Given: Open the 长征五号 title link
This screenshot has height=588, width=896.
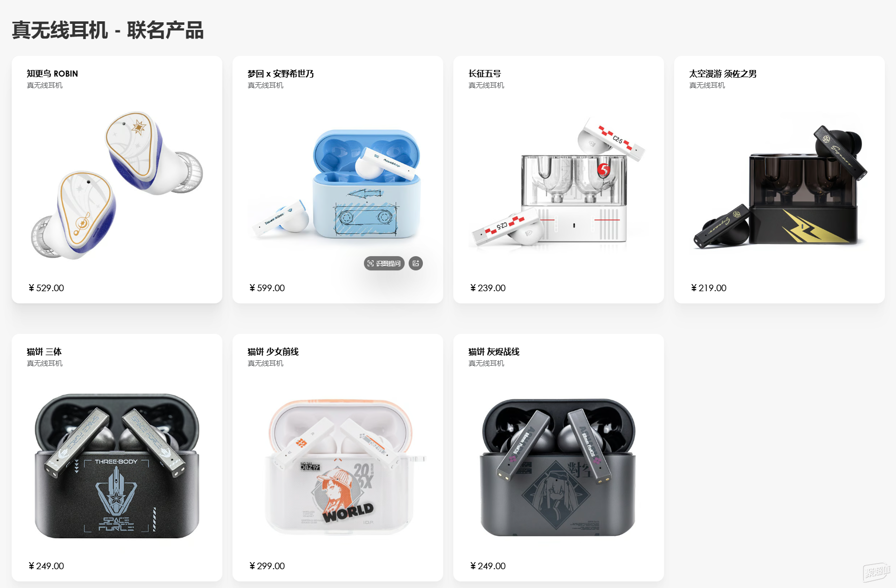Looking at the screenshot, I should point(485,74).
